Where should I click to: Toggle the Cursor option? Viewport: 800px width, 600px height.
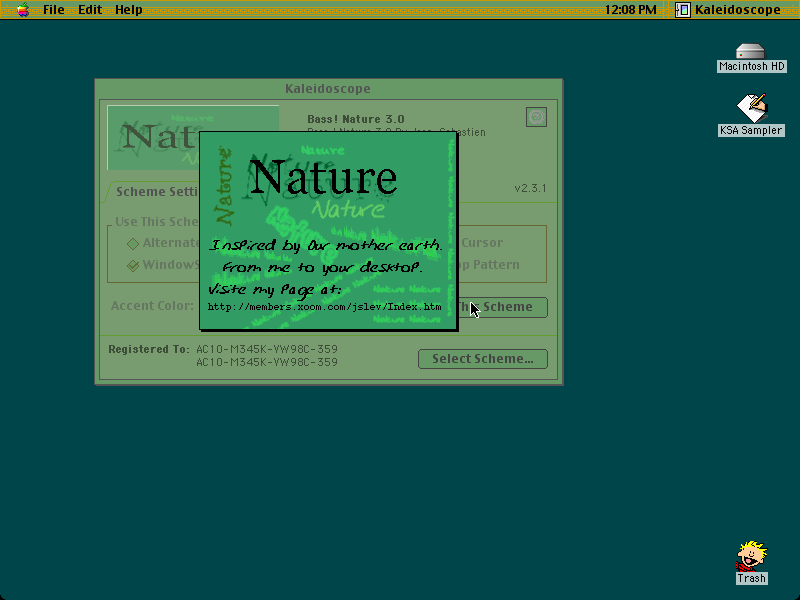coord(482,243)
